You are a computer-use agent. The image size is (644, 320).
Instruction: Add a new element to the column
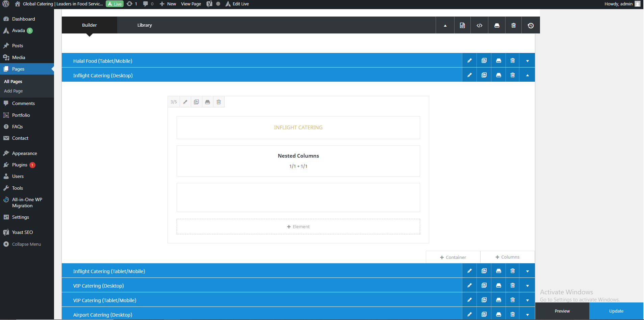tap(298, 226)
